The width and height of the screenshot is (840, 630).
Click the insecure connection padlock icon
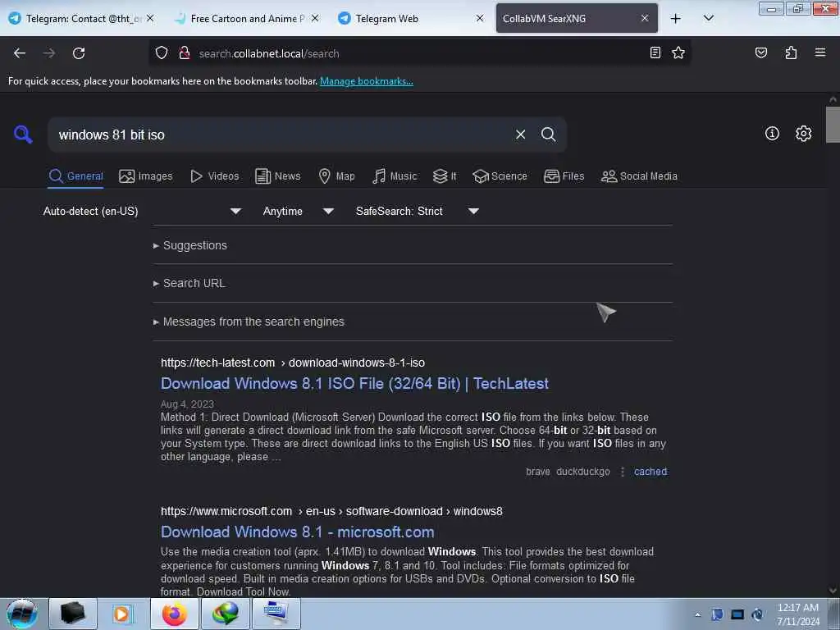185,53
